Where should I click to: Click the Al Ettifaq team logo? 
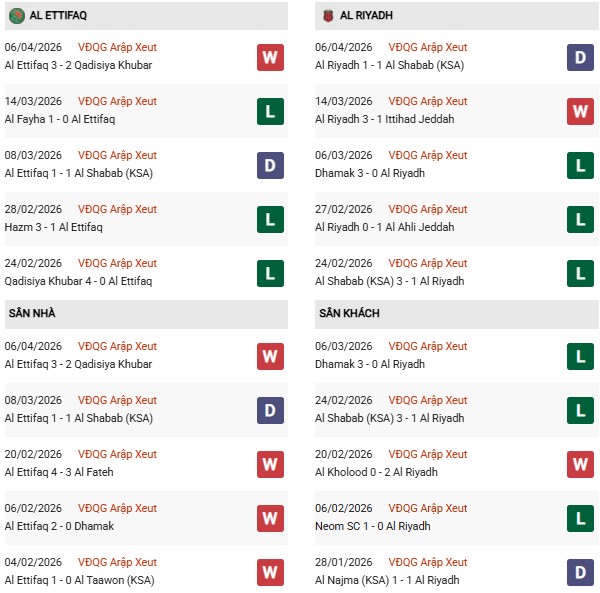coord(17,15)
